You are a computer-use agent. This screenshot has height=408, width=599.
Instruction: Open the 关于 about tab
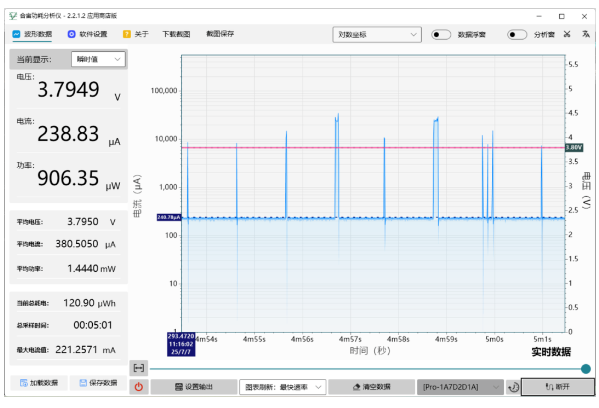136,34
